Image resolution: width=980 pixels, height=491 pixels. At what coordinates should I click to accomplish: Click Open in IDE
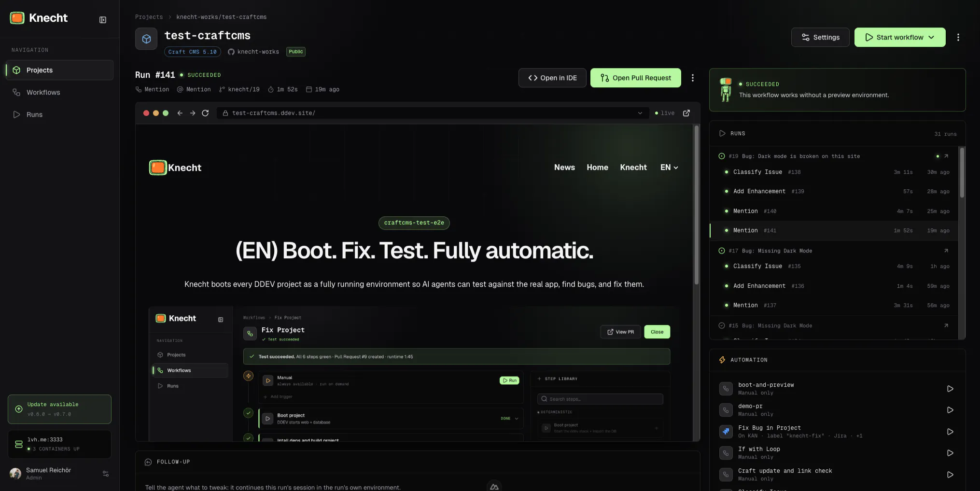[552, 78]
